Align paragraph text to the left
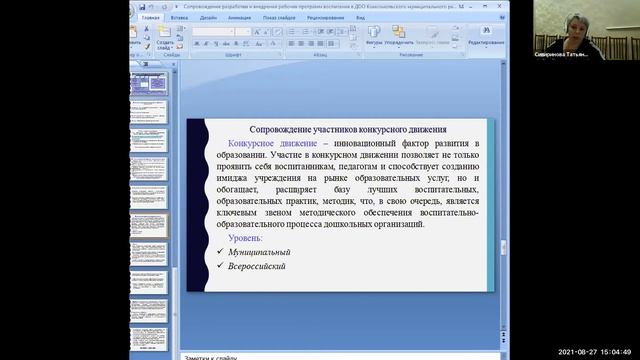This screenshot has height=360, width=640. (291, 44)
